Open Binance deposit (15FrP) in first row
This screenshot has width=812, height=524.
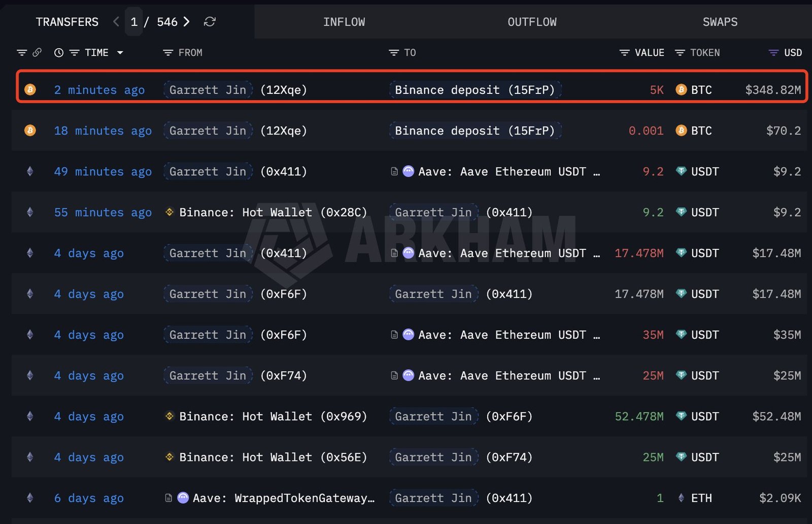tap(475, 90)
